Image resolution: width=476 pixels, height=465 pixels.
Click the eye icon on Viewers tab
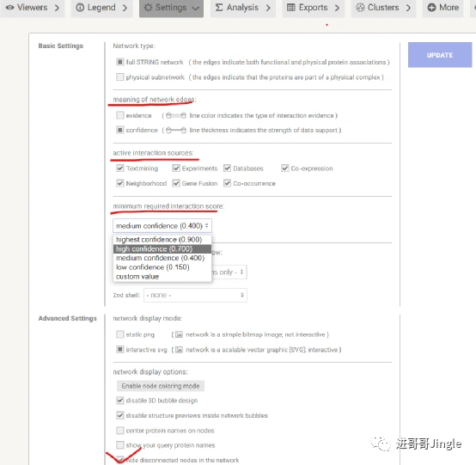pos(9,7)
